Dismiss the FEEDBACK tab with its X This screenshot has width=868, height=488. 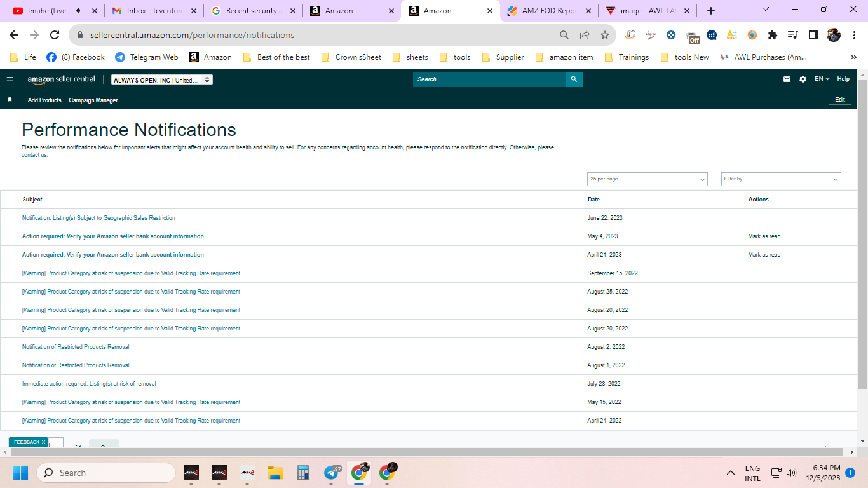pos(44,442)
